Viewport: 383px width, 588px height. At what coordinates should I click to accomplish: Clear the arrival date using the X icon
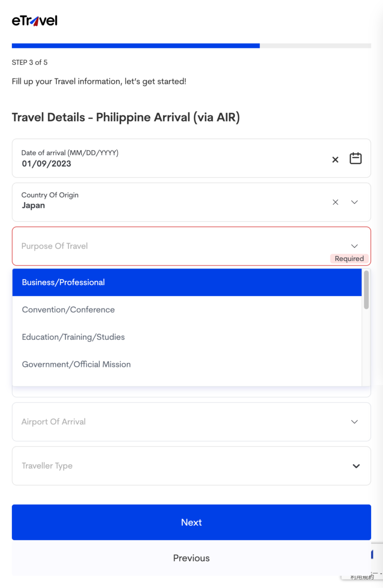(x=335, y=160)
